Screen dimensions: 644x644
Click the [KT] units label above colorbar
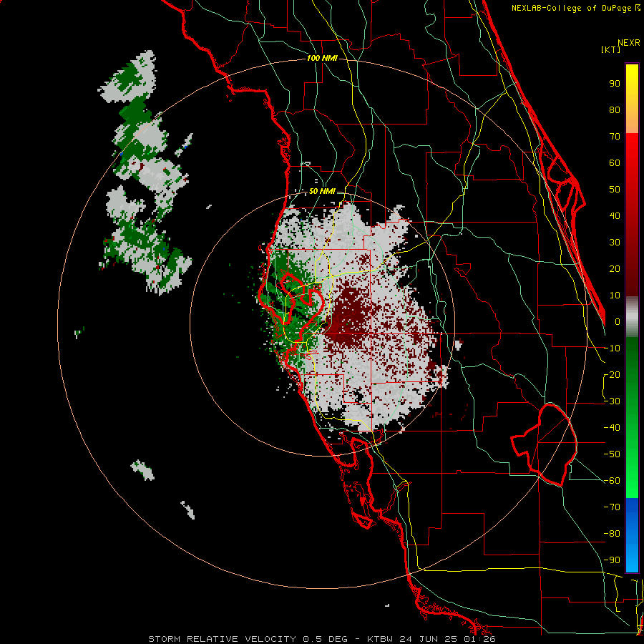coord(610,49)
